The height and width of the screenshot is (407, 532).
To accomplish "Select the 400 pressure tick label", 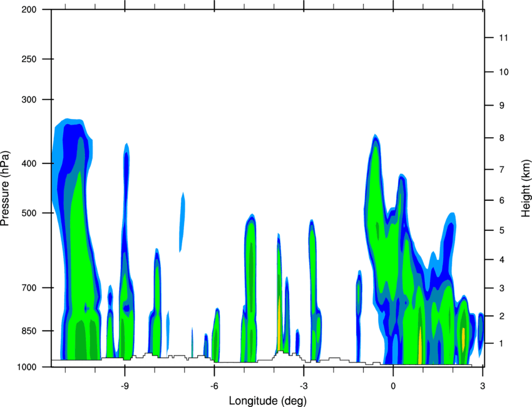I will point(29,163).
